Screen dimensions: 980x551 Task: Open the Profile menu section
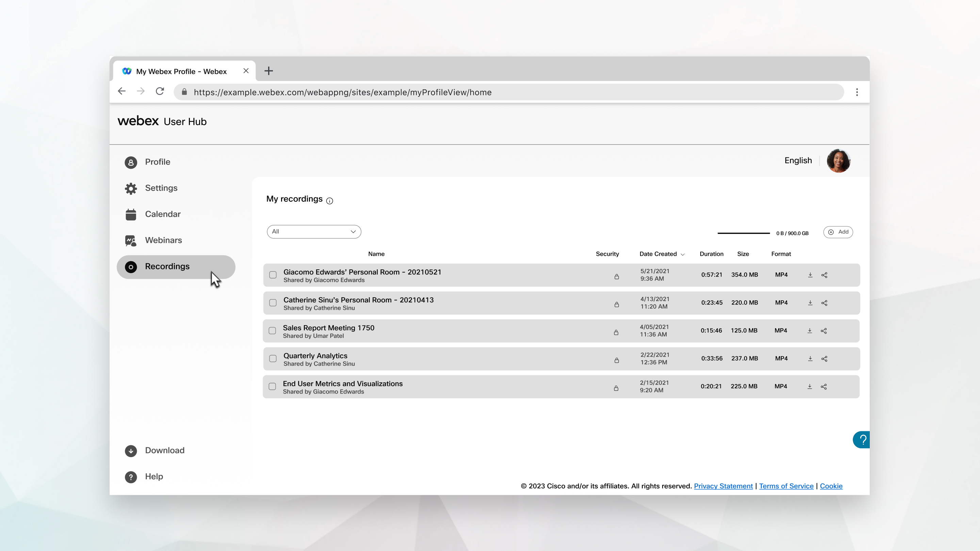[x=158, y=162]
